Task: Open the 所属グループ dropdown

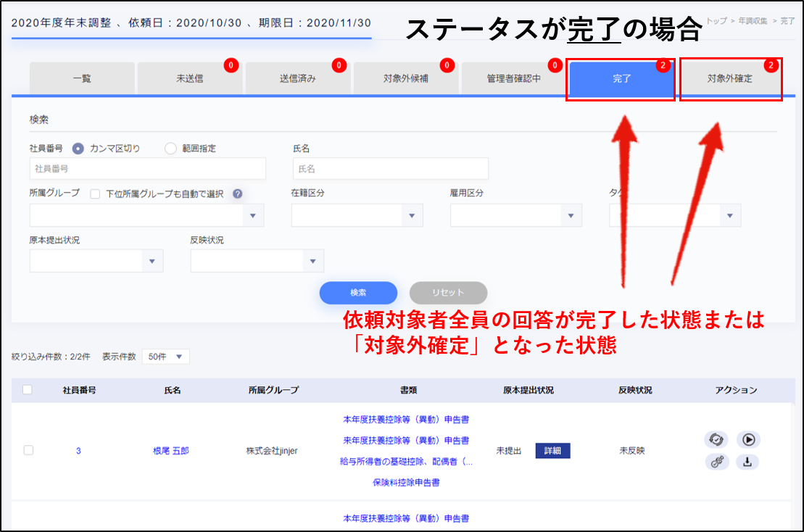Action: click(147, 215)
